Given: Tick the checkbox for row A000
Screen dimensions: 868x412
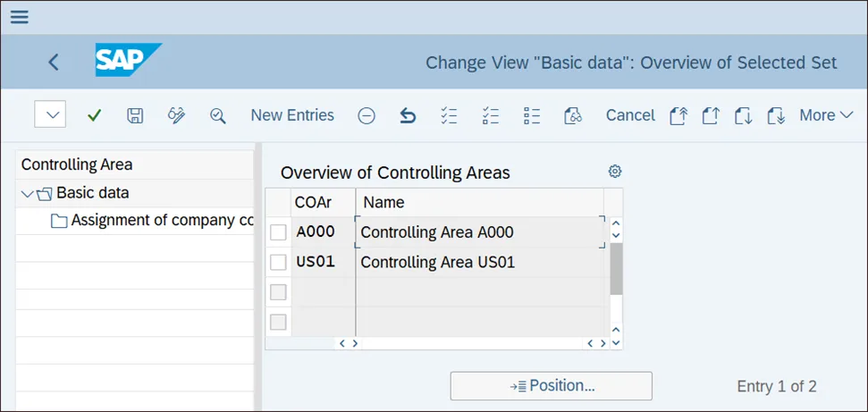Looking at the screenshot, I should coord(279,232).
